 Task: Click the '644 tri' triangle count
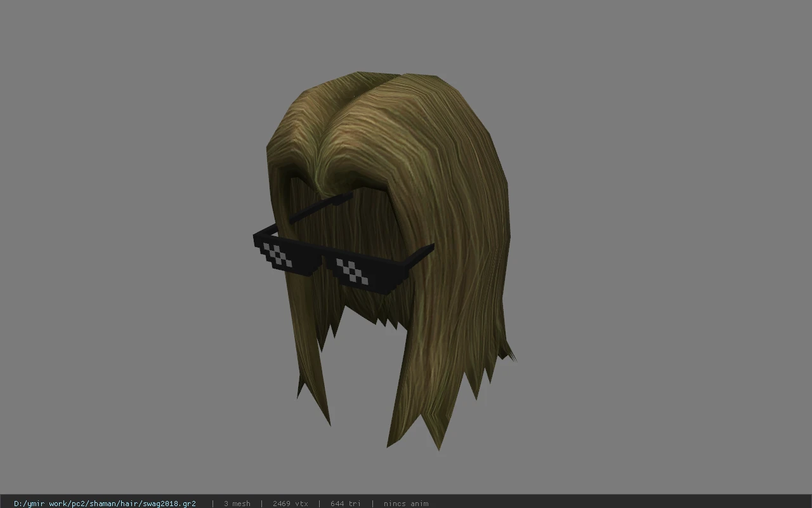point(345,504)
